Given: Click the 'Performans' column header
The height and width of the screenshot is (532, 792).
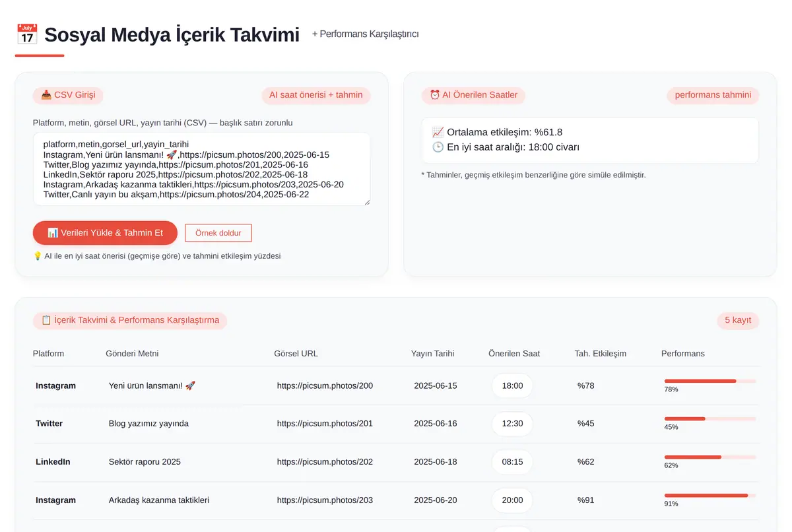Looking at the screenshot, I should click(683, 354).
